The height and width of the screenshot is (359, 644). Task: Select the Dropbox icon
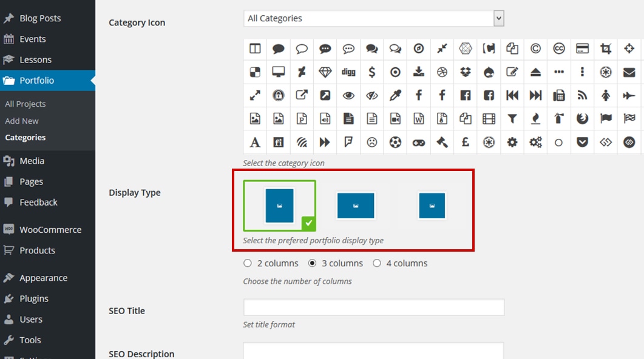coord(466,72)
